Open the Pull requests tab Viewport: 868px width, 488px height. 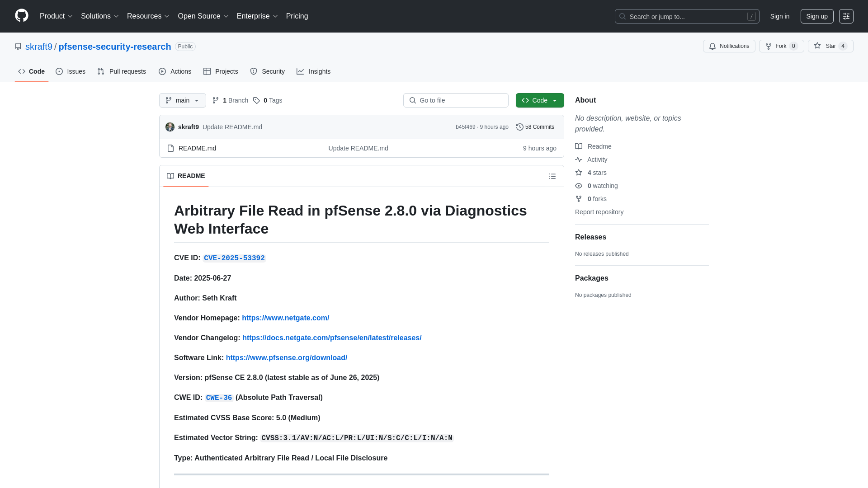(x=122, y=71)
